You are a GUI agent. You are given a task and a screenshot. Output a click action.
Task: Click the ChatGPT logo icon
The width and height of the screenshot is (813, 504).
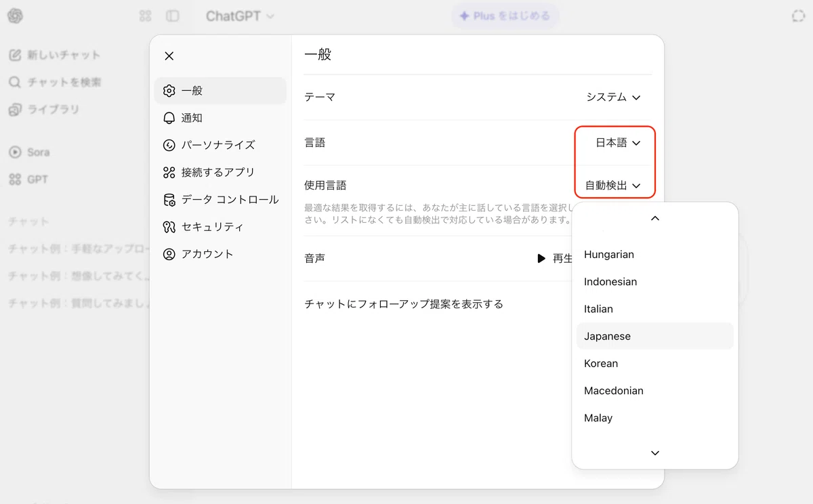point(15,16)
